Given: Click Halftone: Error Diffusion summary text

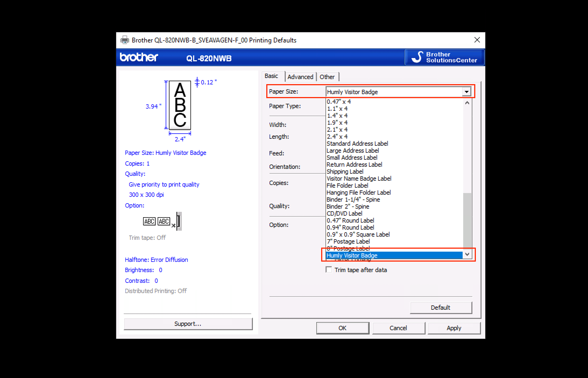Looking at the screenshot, I should 156,260.
